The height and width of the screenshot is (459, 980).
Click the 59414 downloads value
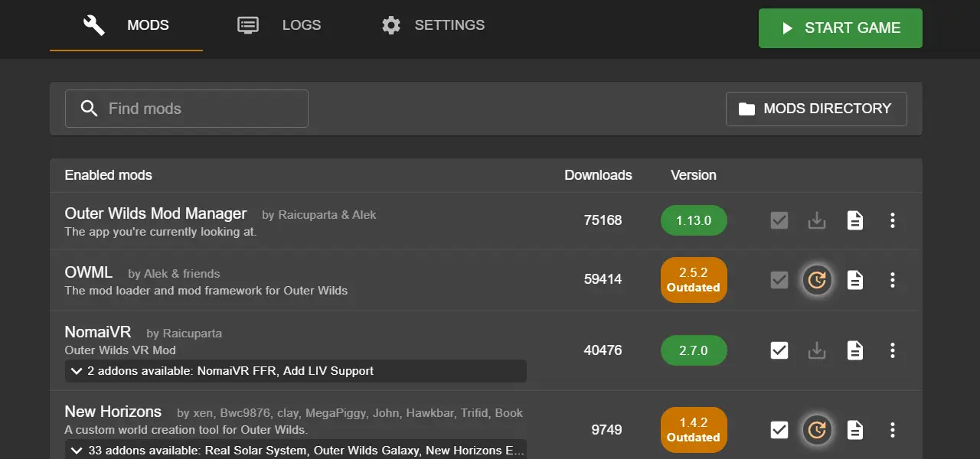click(603, 280)
